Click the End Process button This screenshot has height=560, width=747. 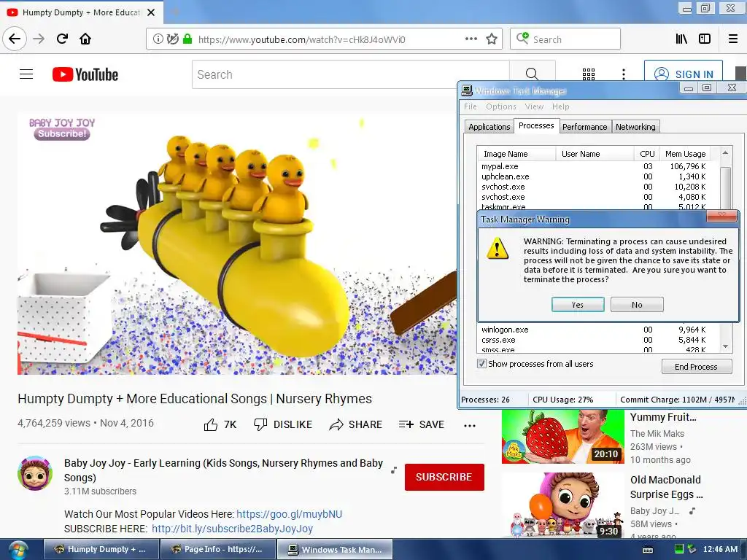pos(696,367)
